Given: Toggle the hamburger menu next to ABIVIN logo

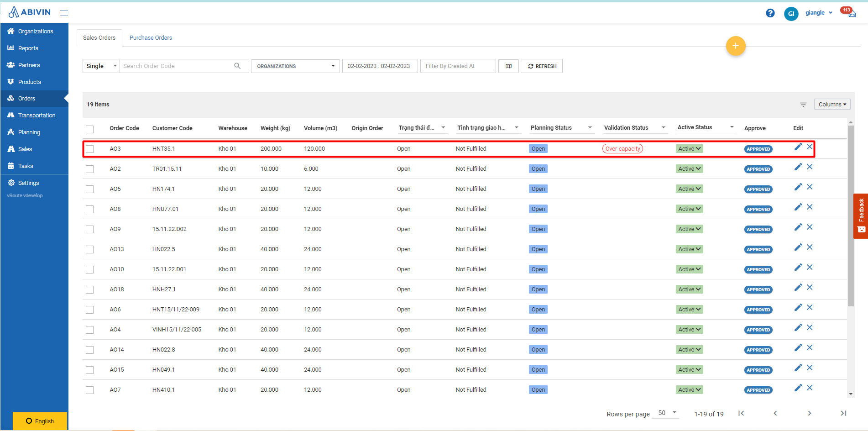Looking at the screenshot, I should [x=64, y=13].
